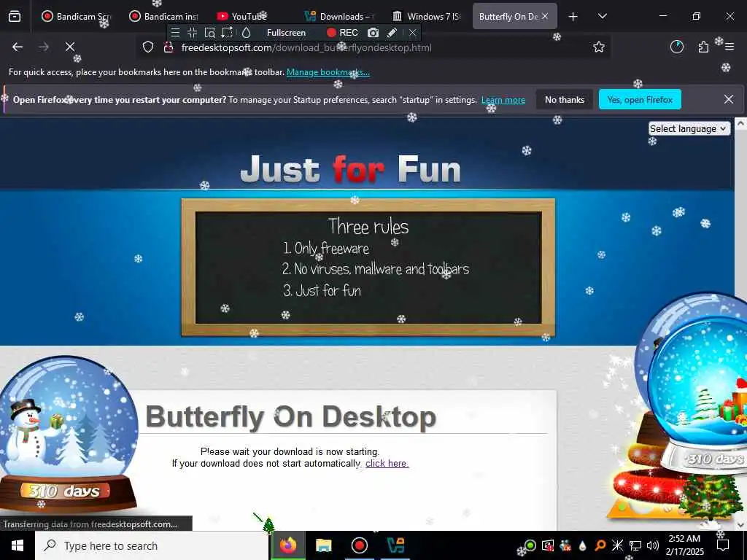Click the tracking protection shield icon

148,47
